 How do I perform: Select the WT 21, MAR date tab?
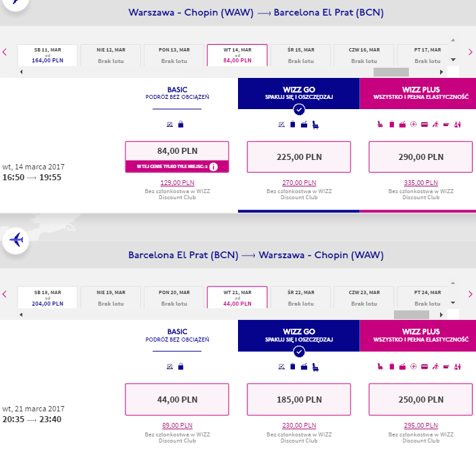237,298
